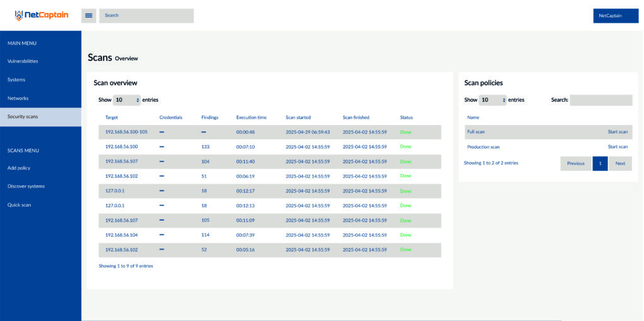Image resolution: width=644 pixels, height=321 pixels.
Task: Click scan started 2025-04-29 06:59:43
Action: click(308, 132)
